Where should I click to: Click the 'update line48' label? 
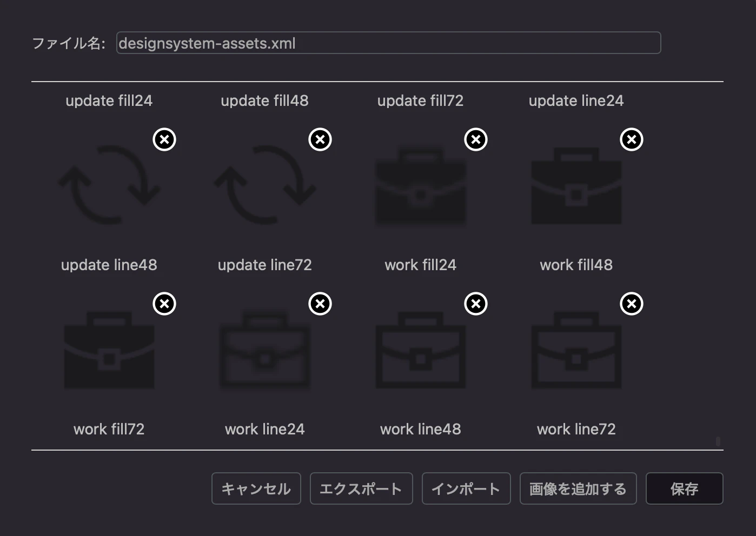coord(109,265)
